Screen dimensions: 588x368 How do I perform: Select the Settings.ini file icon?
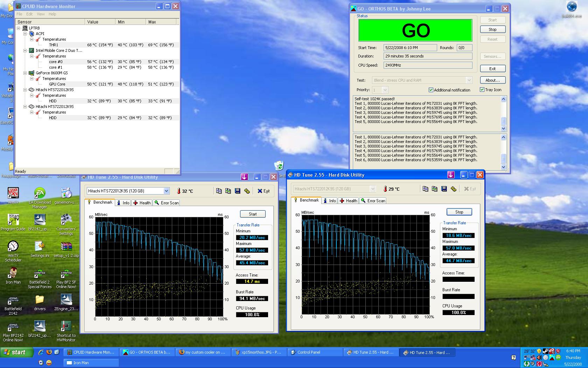click(40, 249)
